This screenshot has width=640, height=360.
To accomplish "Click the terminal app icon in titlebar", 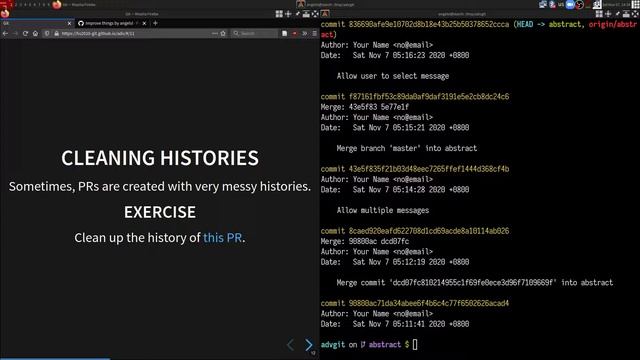I will (325, 14).
